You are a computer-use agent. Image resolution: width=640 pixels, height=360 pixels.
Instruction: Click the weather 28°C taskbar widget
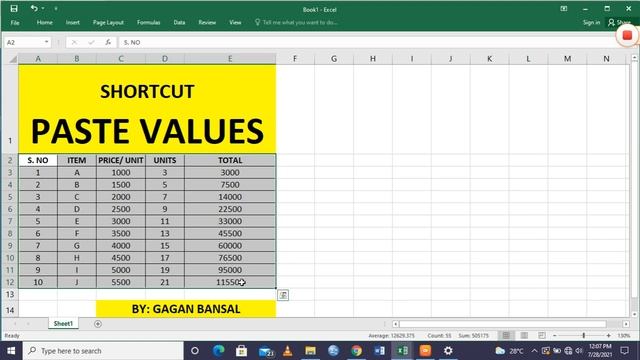[x=509, y=351]
